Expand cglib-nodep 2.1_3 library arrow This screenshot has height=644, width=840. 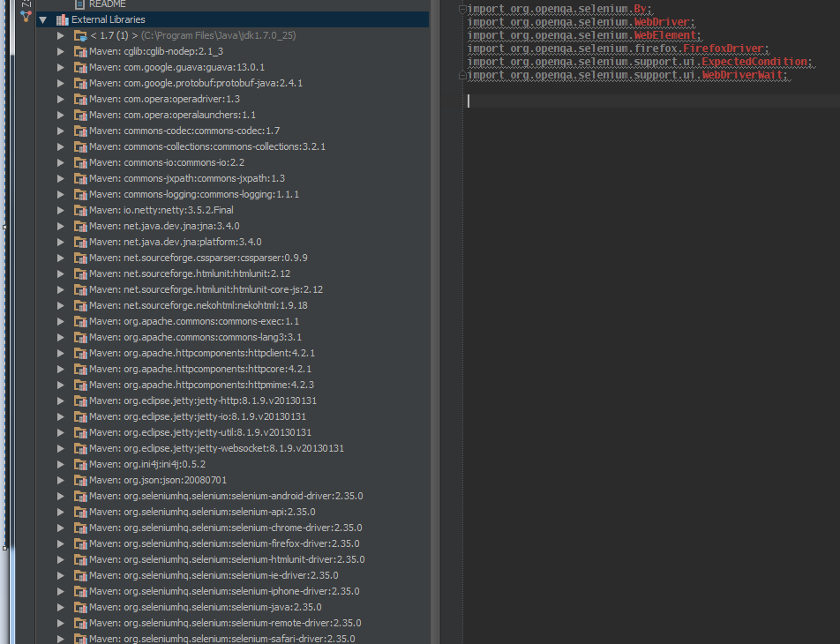click(x=61, y=51)
